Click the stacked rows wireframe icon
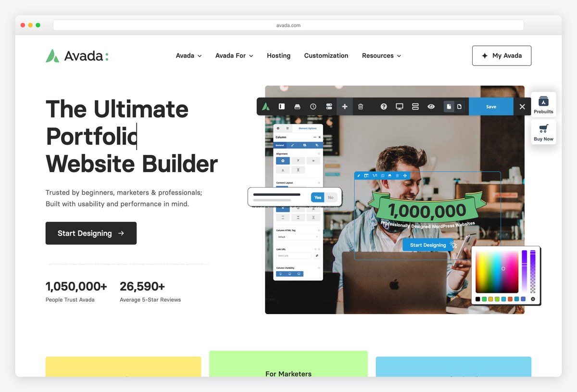Screen dimensions: 577x392 coord(415,107)
